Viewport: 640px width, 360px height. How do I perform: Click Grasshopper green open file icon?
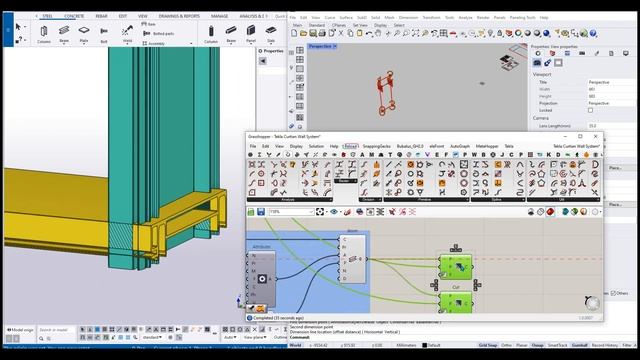[251, 212]
